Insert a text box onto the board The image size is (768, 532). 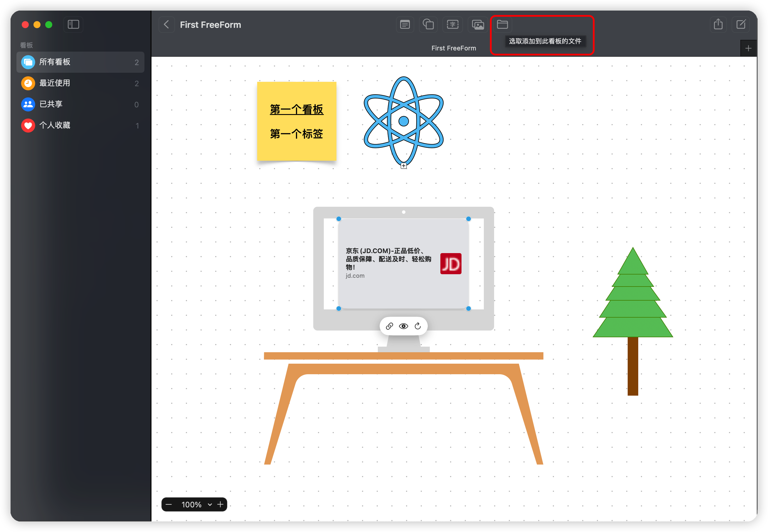pos(452,24)
